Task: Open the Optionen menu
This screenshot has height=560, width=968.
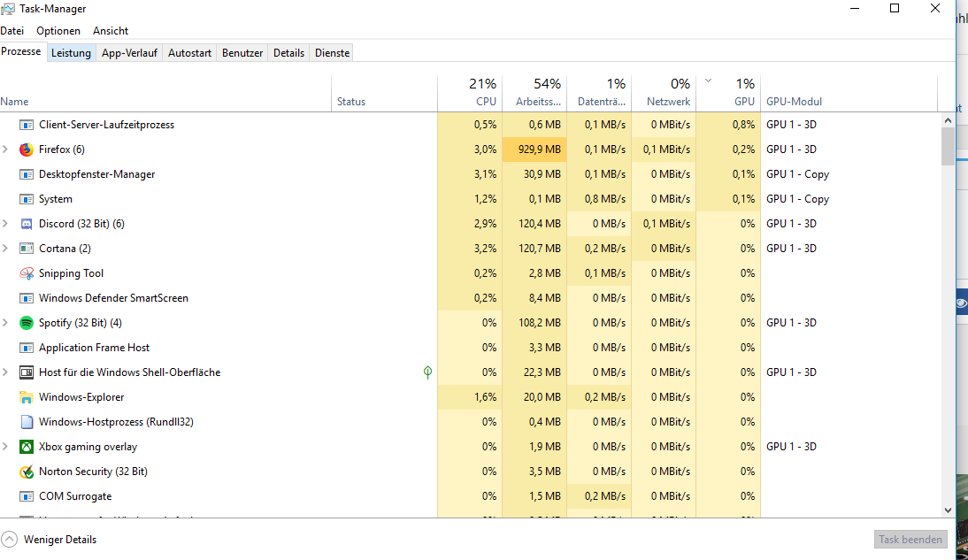Action: [58, 31]
